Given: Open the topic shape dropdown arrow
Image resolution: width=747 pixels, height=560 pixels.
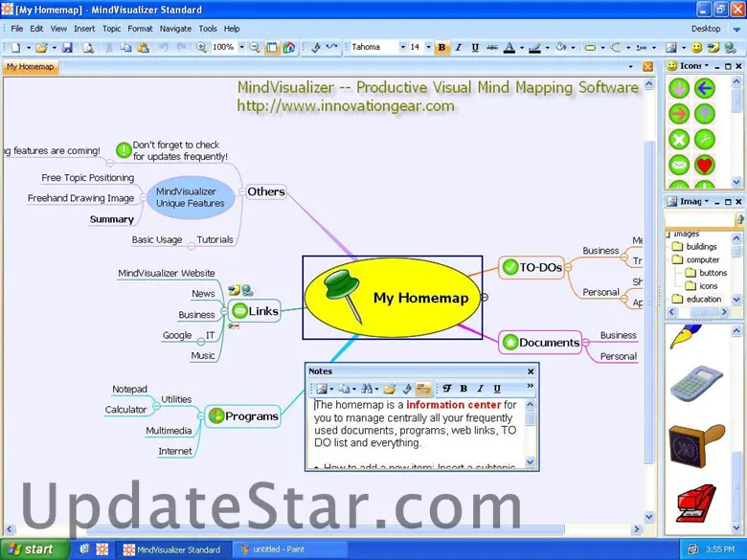Looking at the screenshot, I should (x=602, y=48).
